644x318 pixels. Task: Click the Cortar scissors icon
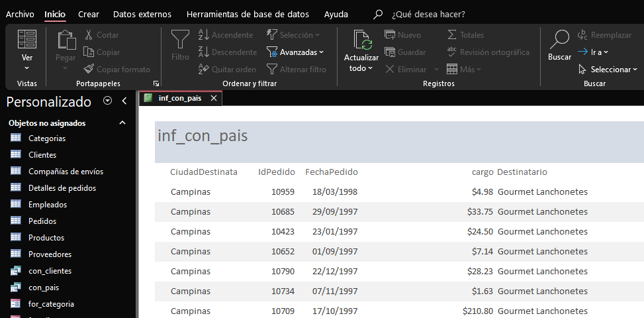pyautogui.click(x=89, y=35)
